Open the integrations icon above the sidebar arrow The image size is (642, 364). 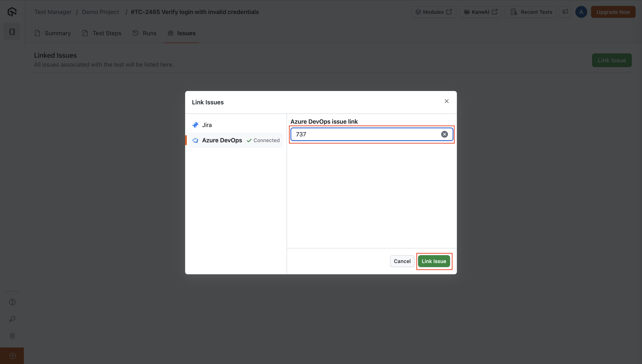point(12,336)
